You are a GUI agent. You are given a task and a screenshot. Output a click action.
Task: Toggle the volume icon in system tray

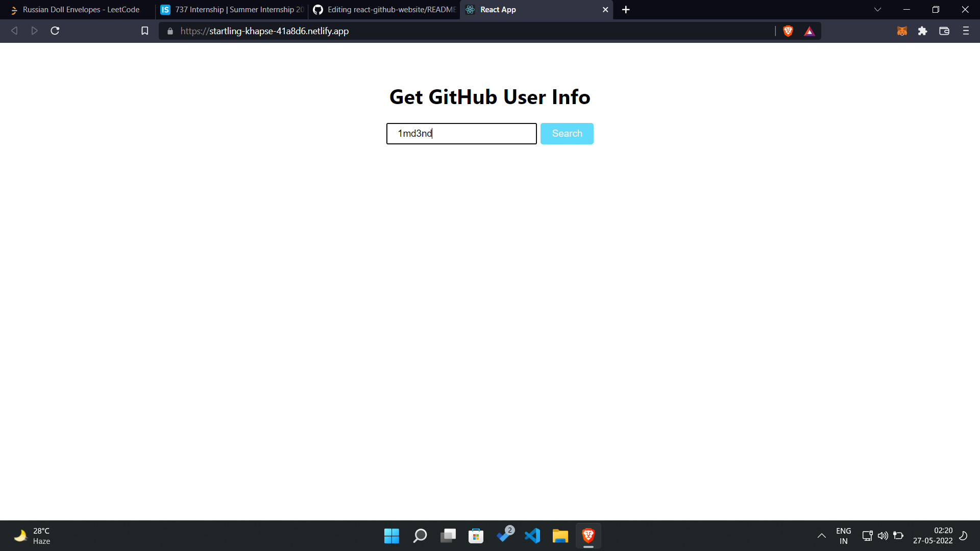pyautogui.click(x=883, y=536)
